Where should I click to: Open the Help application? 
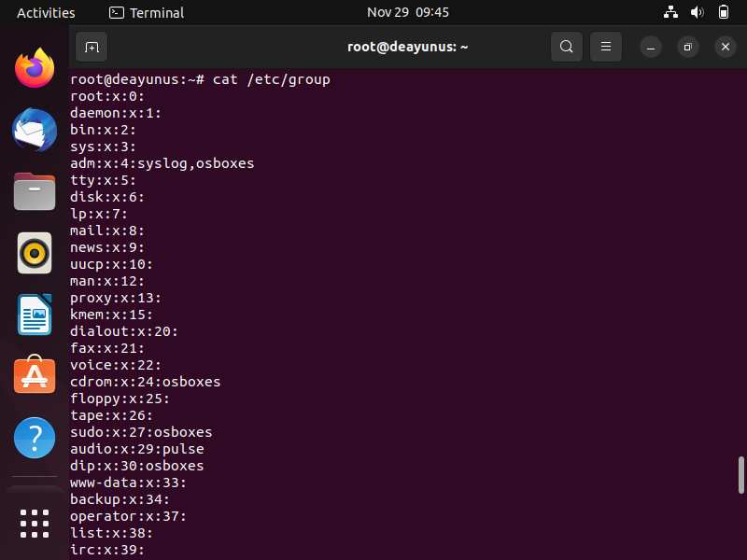[35, 438]
